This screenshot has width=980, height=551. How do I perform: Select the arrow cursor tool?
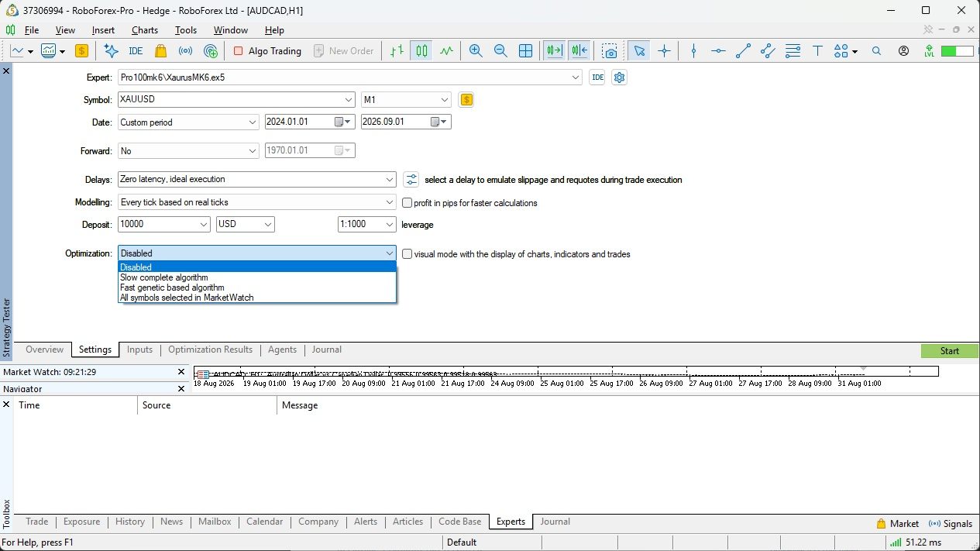639,51
